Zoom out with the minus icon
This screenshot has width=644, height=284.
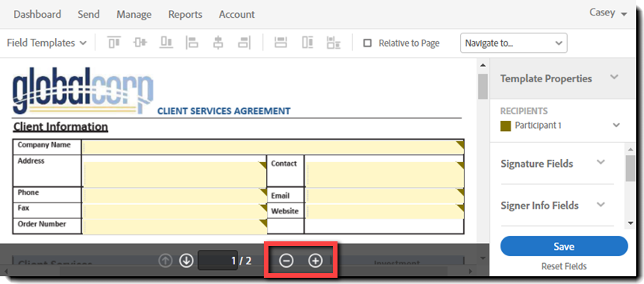click(x=286, y=261)
